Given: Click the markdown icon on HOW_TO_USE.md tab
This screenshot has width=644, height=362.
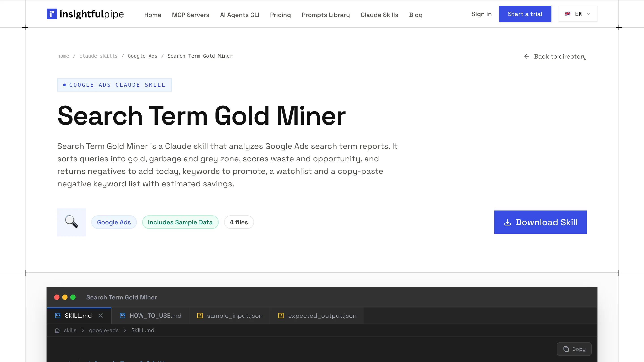Looking at the screenshot, I should 123,315.
